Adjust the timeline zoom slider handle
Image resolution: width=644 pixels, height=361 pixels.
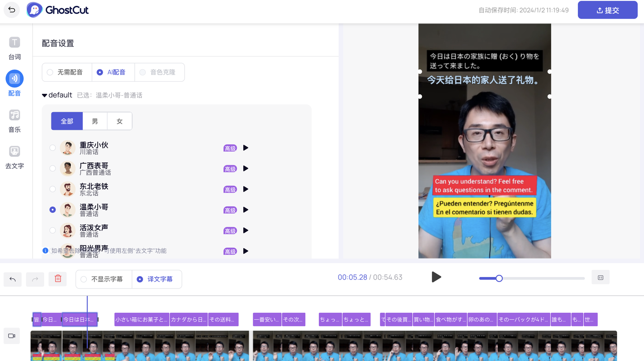[499, 278]
